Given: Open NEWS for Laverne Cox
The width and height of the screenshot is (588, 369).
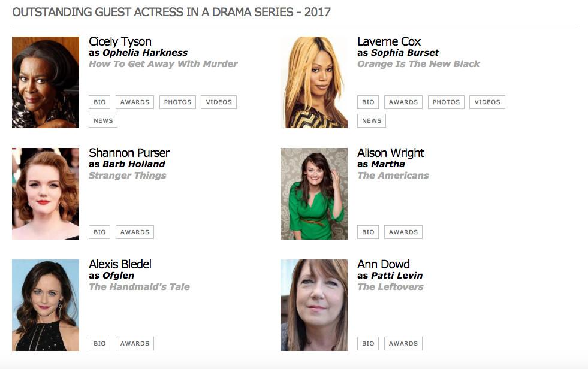Looking at the screenshot, I should coord(371,120).
